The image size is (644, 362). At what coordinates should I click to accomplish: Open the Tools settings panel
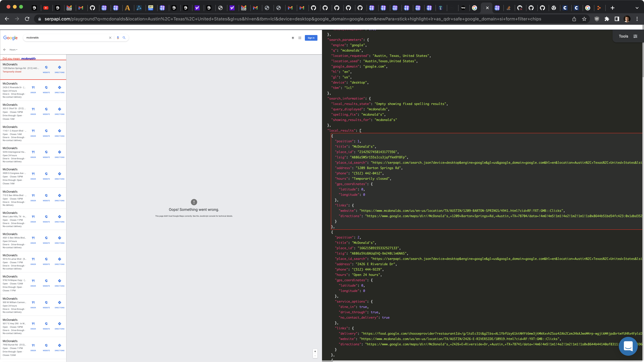(x=628, y=36)
